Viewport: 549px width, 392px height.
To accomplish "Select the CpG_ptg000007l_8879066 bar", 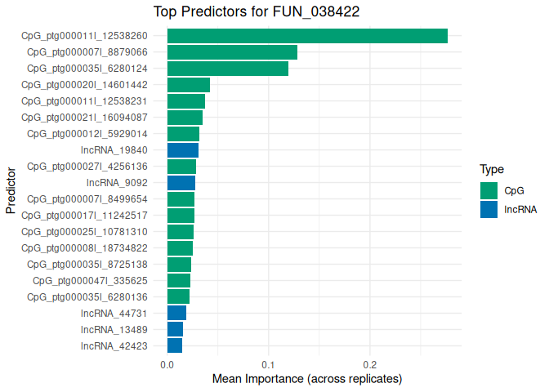I will [232, 52].
